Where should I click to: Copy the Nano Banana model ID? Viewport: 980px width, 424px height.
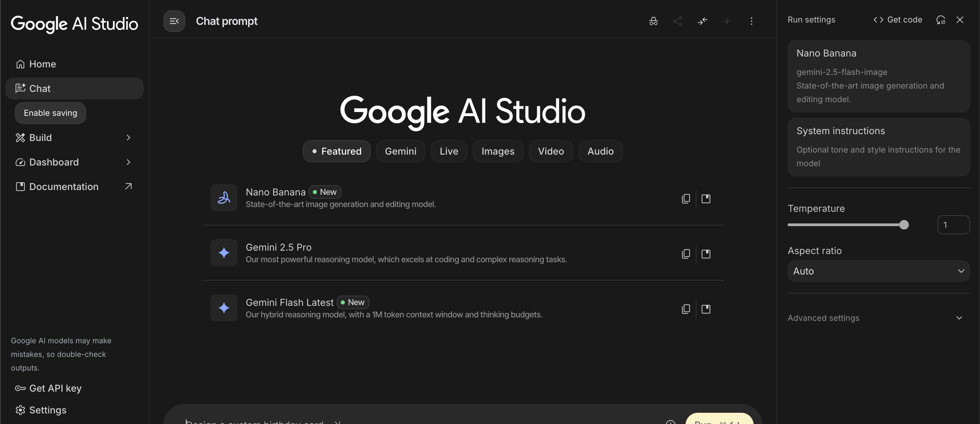686,199
